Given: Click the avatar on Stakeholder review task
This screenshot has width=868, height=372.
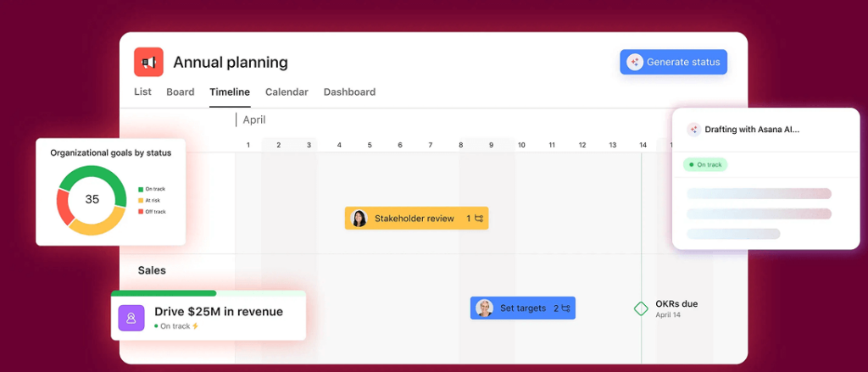Looking at the screenshot, I should [359, 219].
